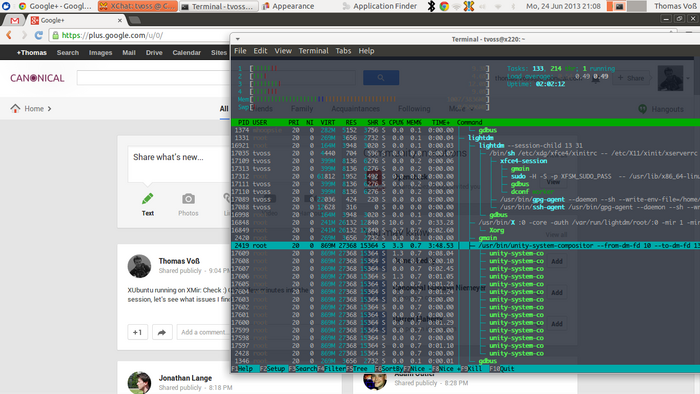
Task: Click the clock showing 24 Jun 2013
Action: point(564,6)
